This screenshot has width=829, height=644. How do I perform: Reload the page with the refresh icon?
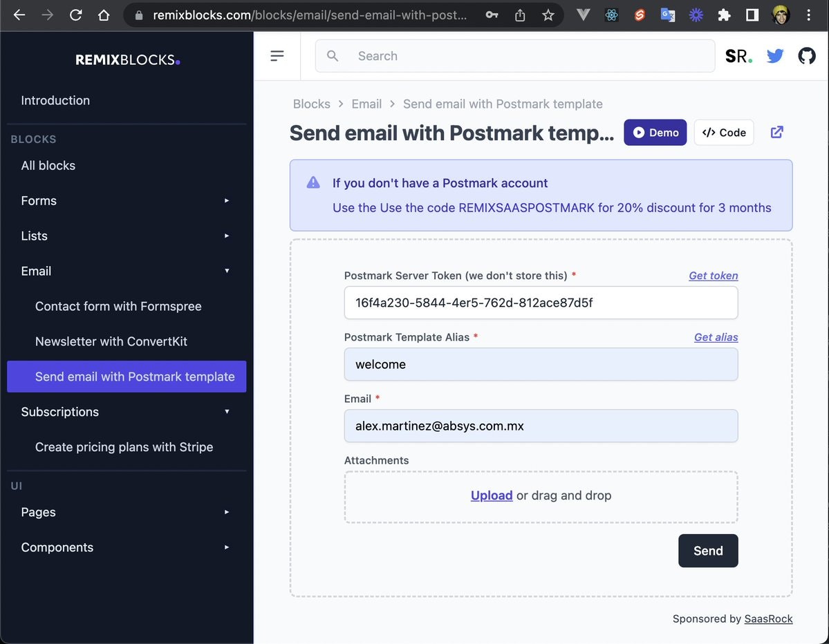pos(75,15)
